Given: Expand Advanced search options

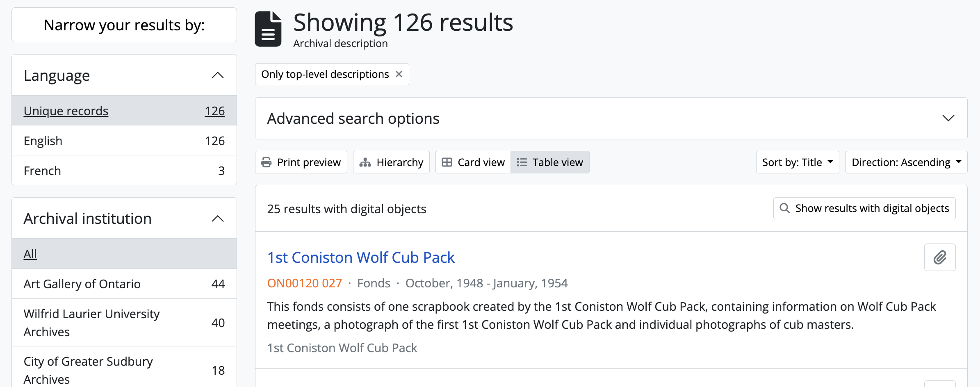Looking at the screenshot, I should click(x=948, y=118).
